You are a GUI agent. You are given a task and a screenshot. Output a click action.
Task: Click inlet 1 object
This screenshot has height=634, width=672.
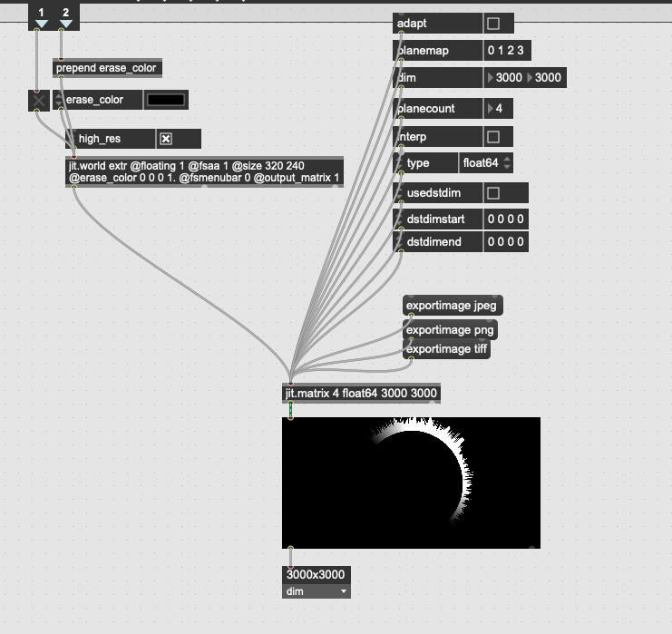pos(41,17)
